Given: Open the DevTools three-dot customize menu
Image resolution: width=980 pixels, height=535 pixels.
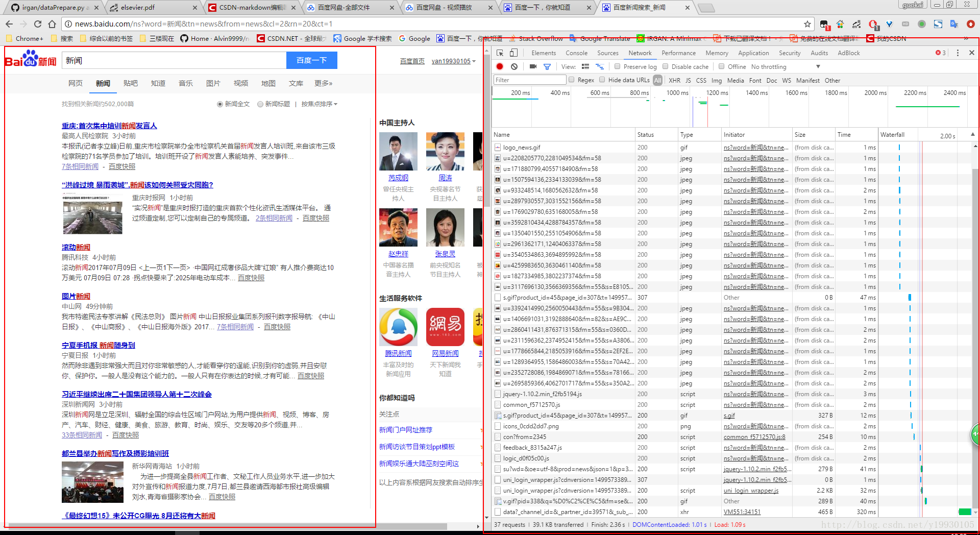Looking at the screenshot, I should (958, 53).
